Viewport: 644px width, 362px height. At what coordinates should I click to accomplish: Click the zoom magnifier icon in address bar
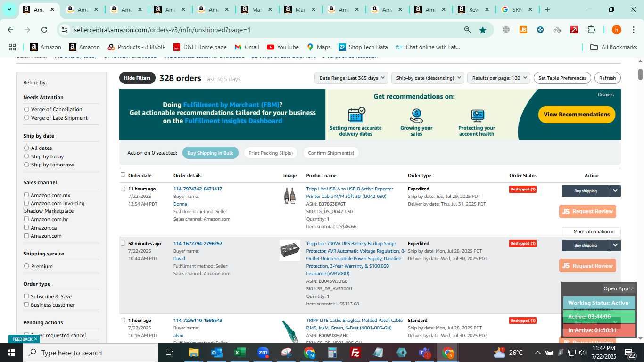click(x=467, y=30)
